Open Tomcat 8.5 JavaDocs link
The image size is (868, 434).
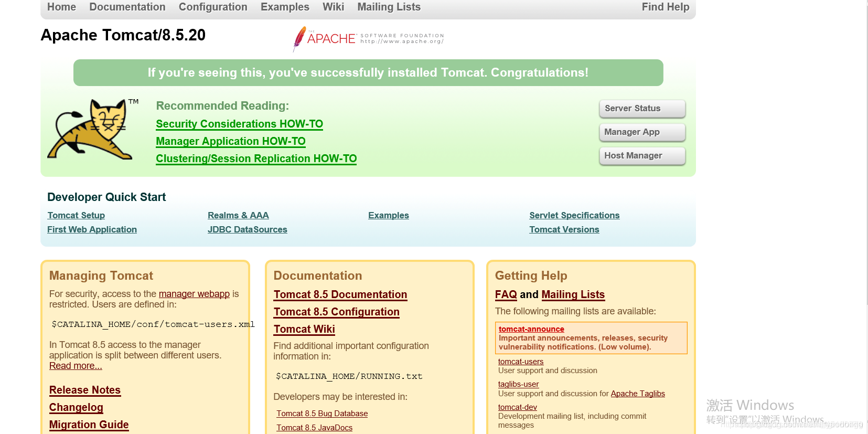pyautogui.click(x=315, y=428)
